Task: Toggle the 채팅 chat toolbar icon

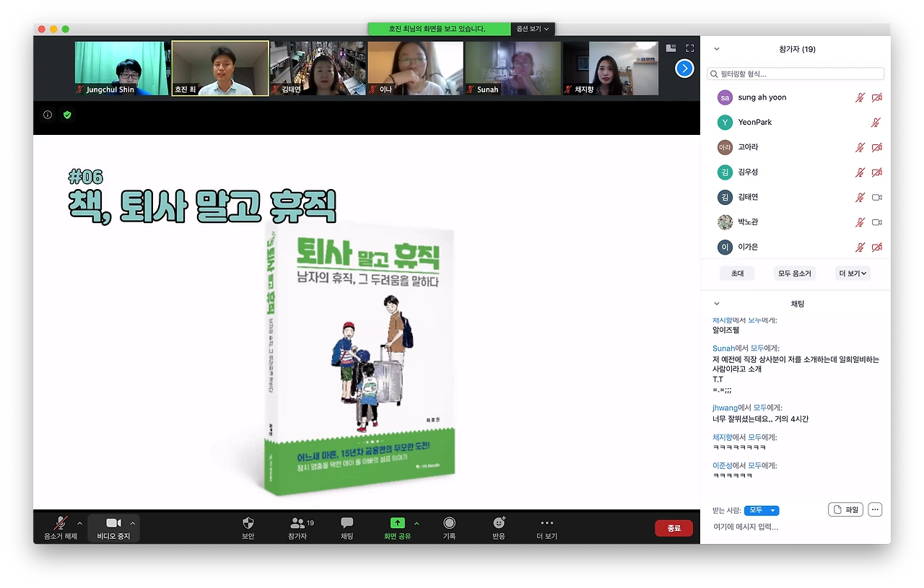Action: [x=347, y=528]
